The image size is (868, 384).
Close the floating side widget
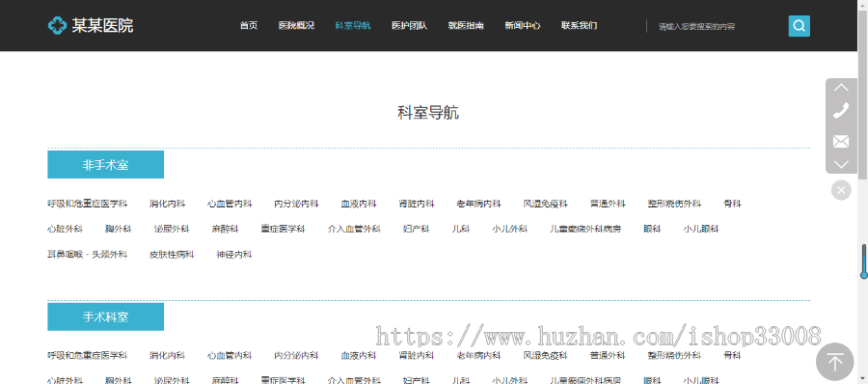pyautogui.click(x=841, y=191)
